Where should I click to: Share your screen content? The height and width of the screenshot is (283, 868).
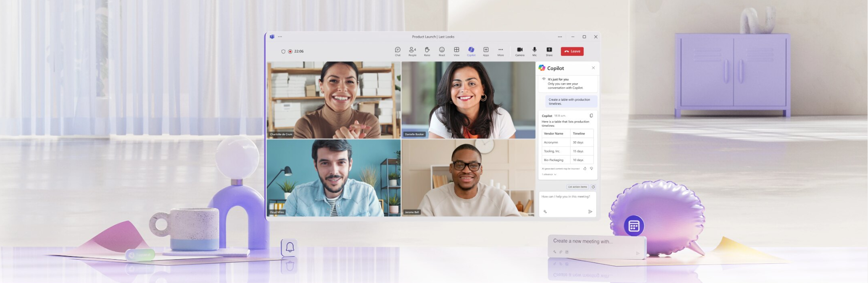point(549,51)
